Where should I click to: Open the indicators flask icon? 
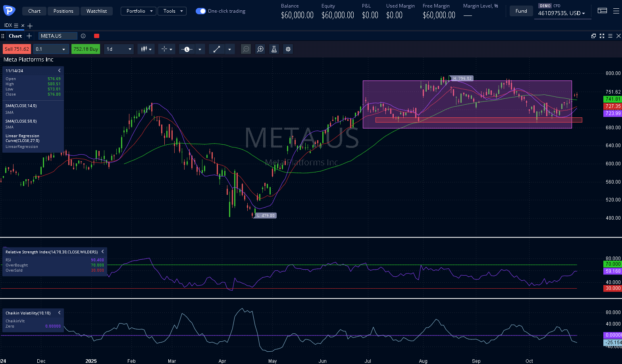[x=274, y=49]
